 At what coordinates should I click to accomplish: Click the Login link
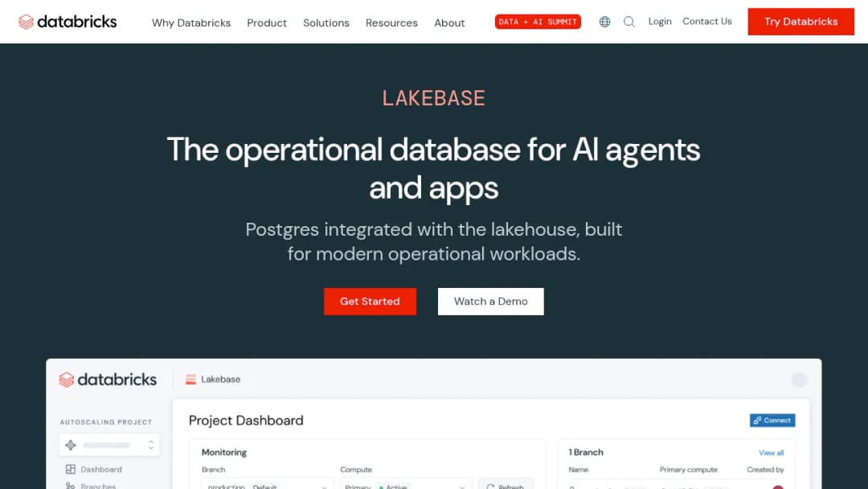coord(660,21)
